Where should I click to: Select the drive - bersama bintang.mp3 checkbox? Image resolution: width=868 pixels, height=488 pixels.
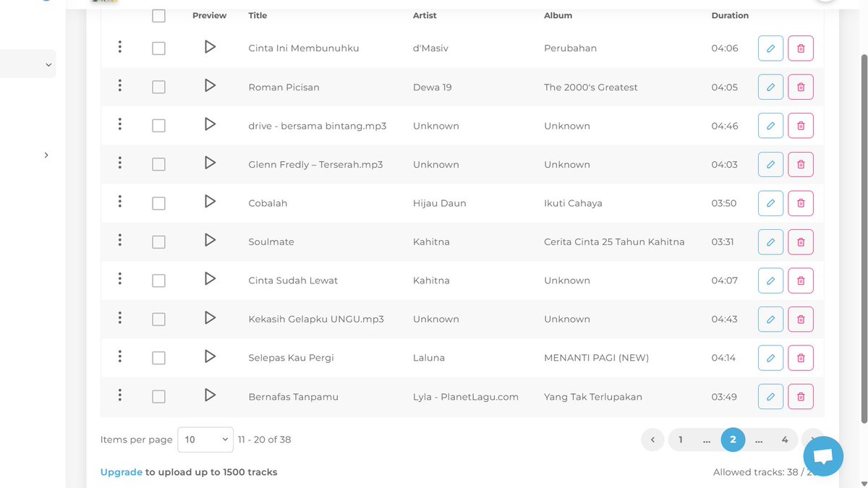tap(158, 126)
